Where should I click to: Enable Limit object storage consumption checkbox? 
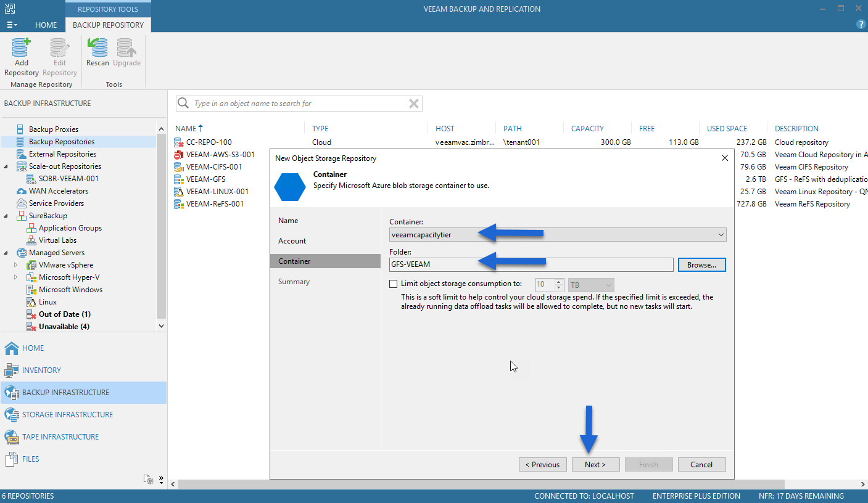click(x=394, y=284)
